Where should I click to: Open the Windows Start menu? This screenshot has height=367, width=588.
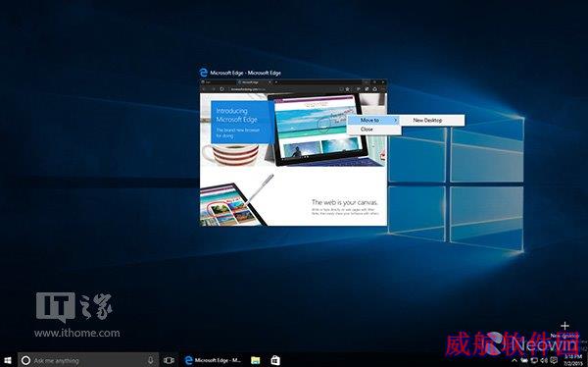click(x=7, y=360)
